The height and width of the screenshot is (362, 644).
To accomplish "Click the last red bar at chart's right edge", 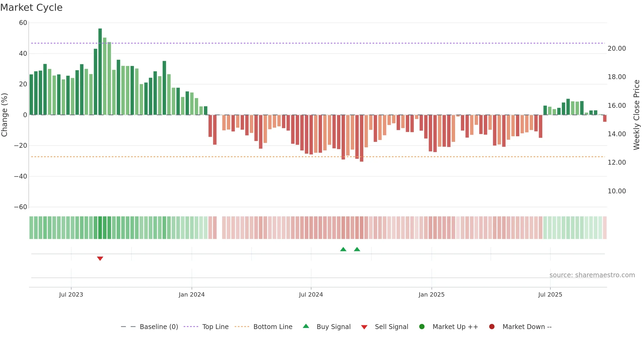I will click(605, 119).
